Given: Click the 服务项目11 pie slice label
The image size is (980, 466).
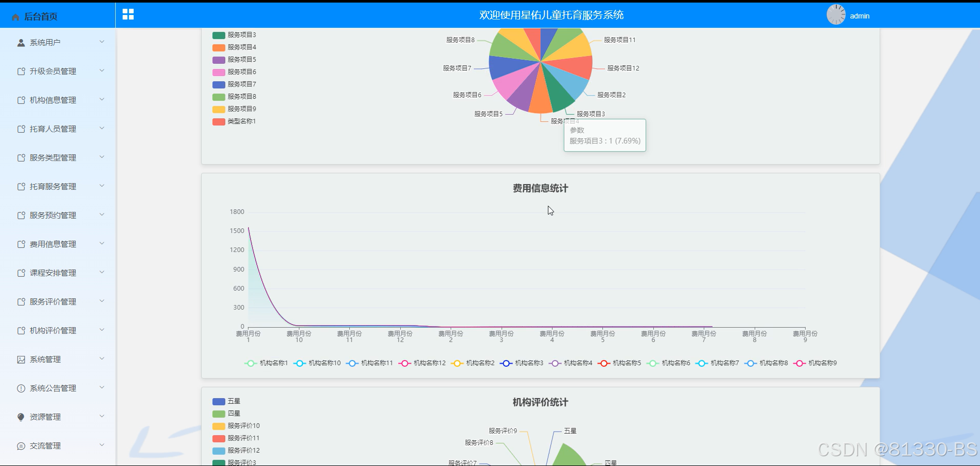Looking at the screenshot, I should pos(619,40).
